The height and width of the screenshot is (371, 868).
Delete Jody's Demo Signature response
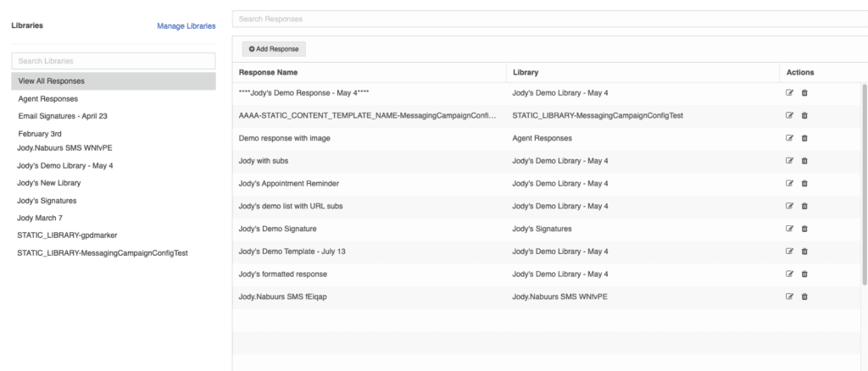click(804, 229)
